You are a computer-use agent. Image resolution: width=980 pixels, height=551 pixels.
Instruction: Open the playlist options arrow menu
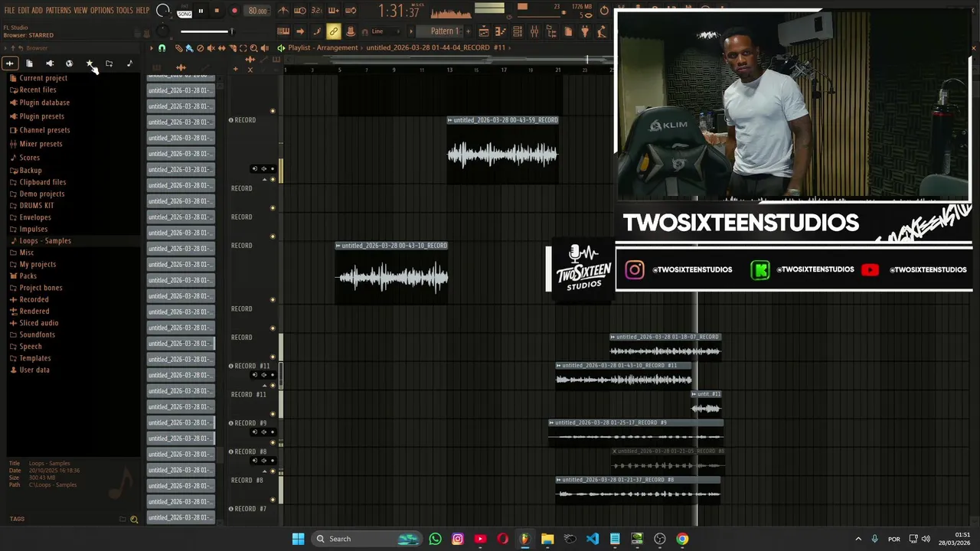pyautogui.click(x=151, y=47)
